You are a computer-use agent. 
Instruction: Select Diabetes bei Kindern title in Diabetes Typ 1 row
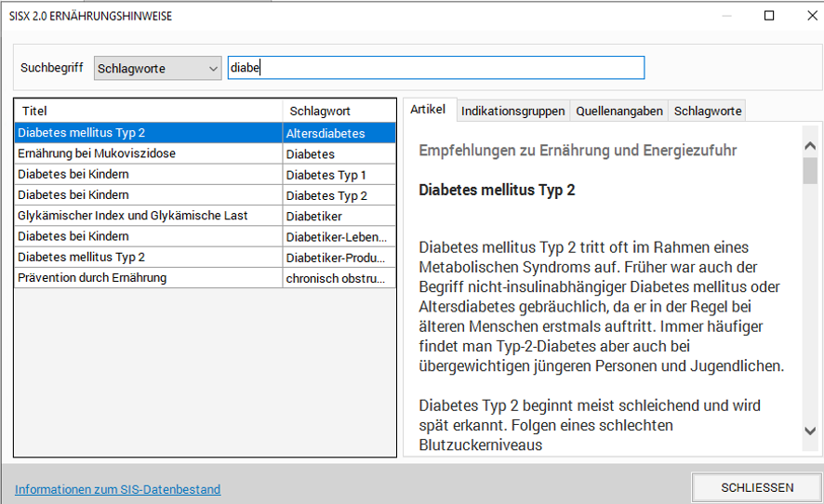coord(149,175)
